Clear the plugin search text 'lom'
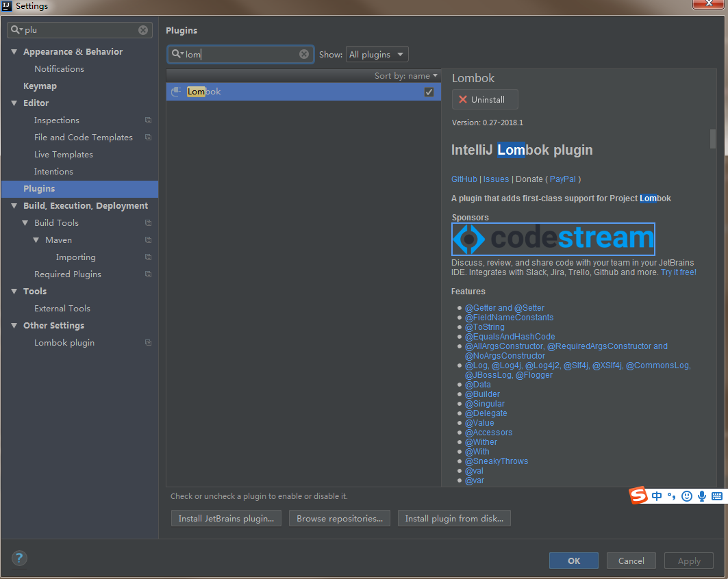This screenshot has width=728, height=579. click(304, 54)
